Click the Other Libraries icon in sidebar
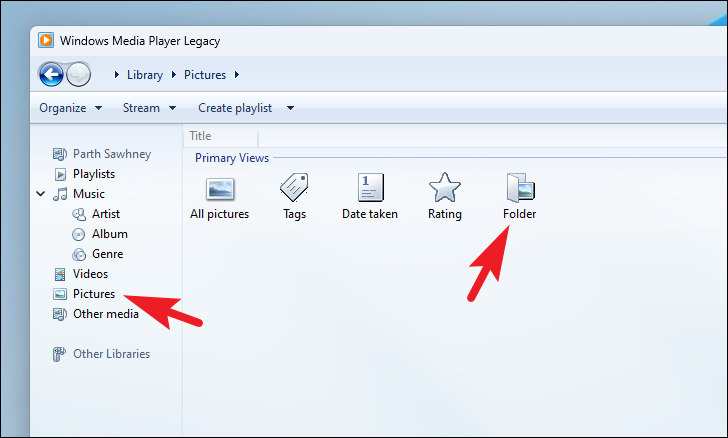This screenshot has width=728, height=438. [x=59, y=354]
